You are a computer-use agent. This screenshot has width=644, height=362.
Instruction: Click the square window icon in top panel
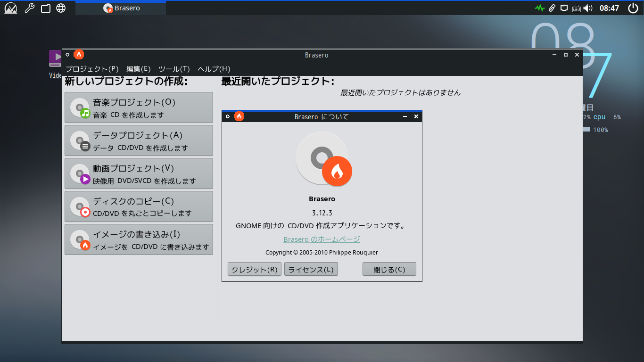[46, 8]
